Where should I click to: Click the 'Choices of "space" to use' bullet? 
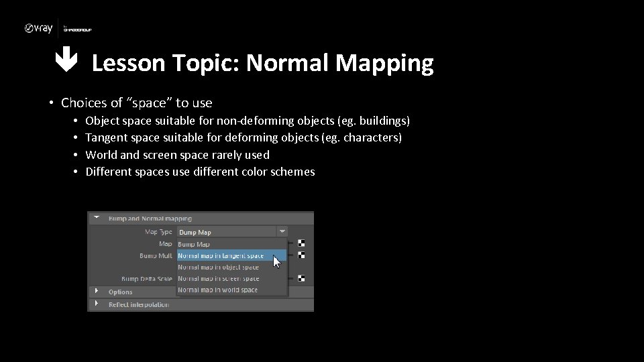[x=136, y=103]
